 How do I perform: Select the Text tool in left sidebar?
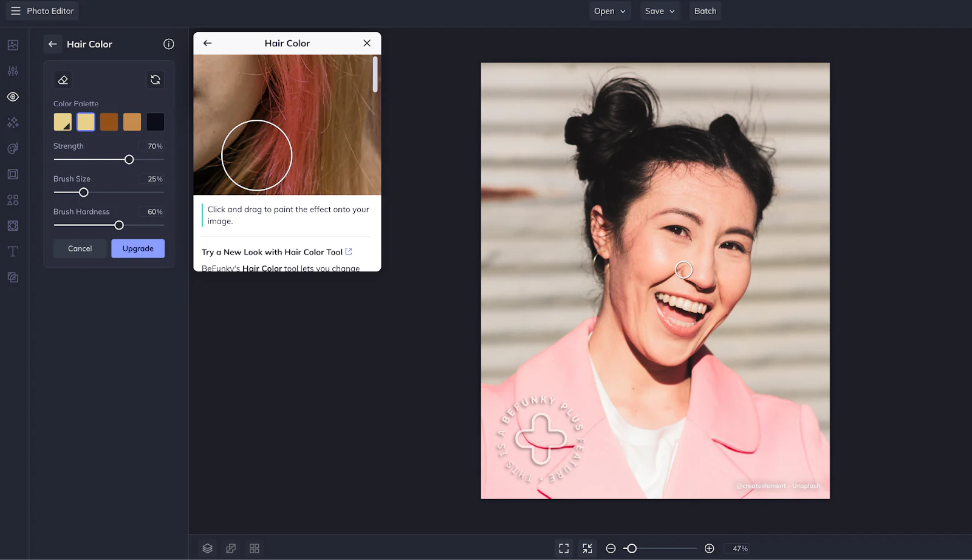(13, 251)
